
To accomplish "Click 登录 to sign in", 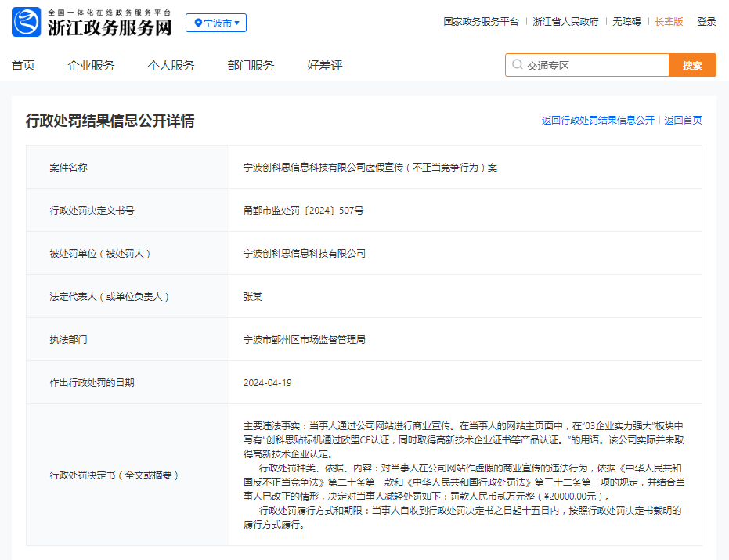I will 706,22.
